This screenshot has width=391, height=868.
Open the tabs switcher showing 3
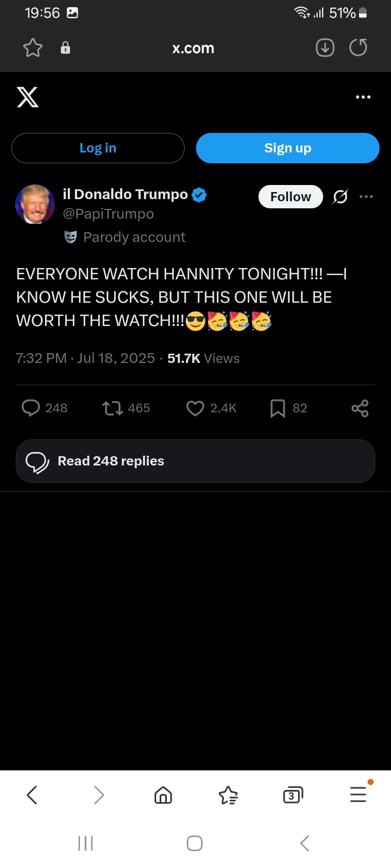pos(293,795)
